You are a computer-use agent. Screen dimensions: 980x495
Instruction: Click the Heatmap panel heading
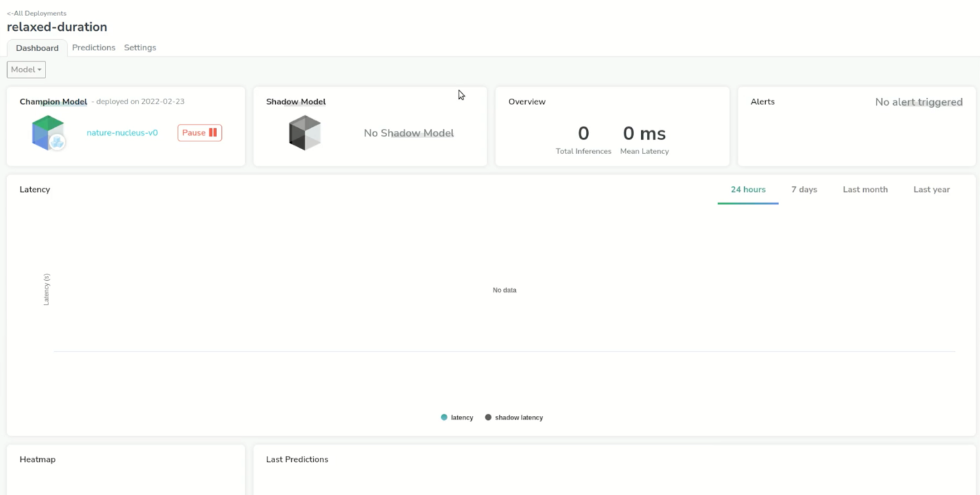tap(38, 459)
